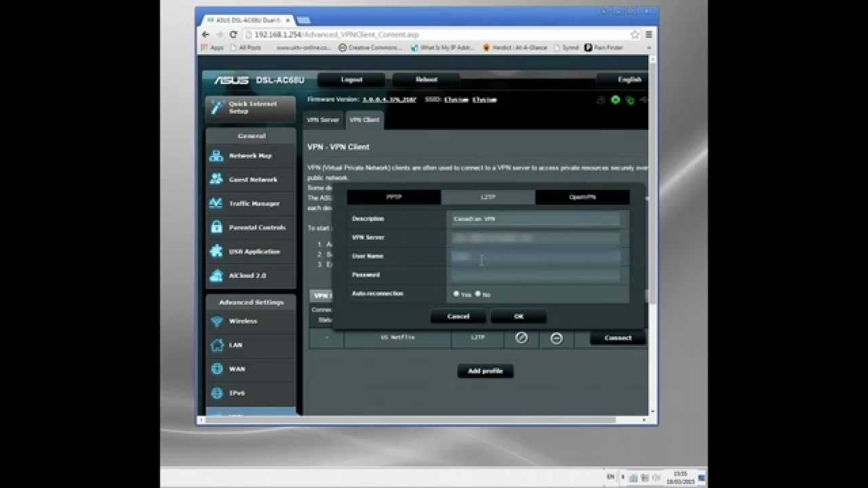Switch to the VPN Server tab
The height and width of the screenshot is (488, 868).
click(x=323, y=120)
